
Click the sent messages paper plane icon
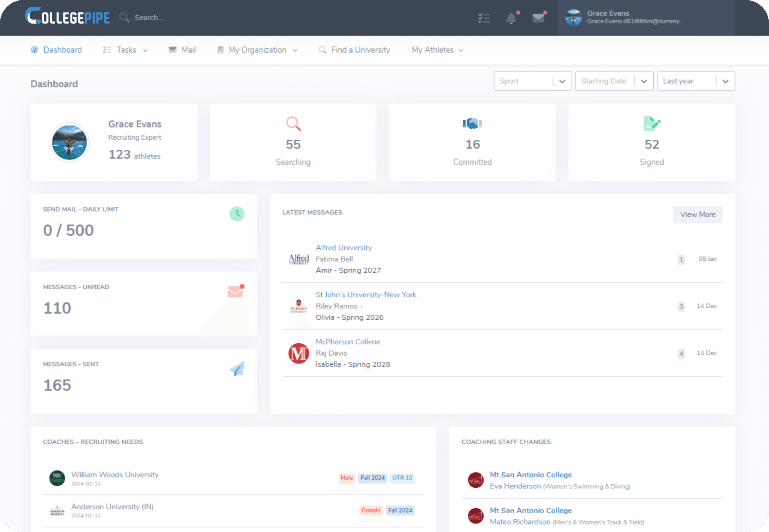pyautogui.click(x=237, y=368)
